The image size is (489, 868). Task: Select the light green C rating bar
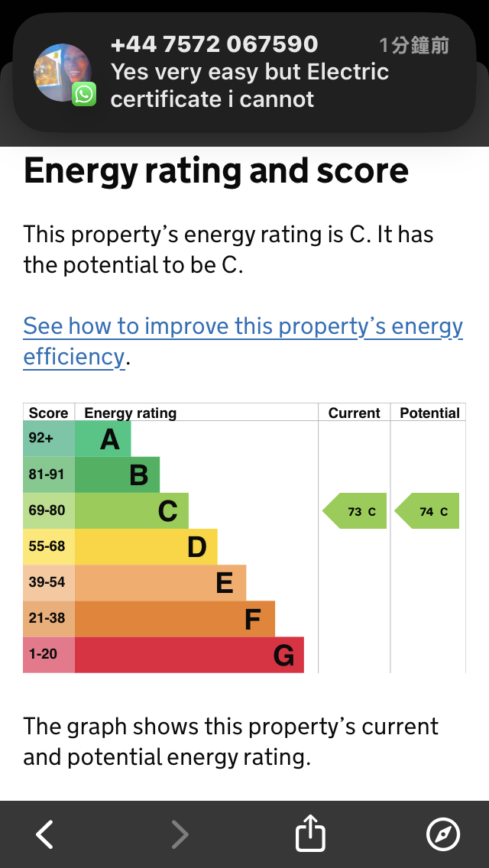coord(131,511)
